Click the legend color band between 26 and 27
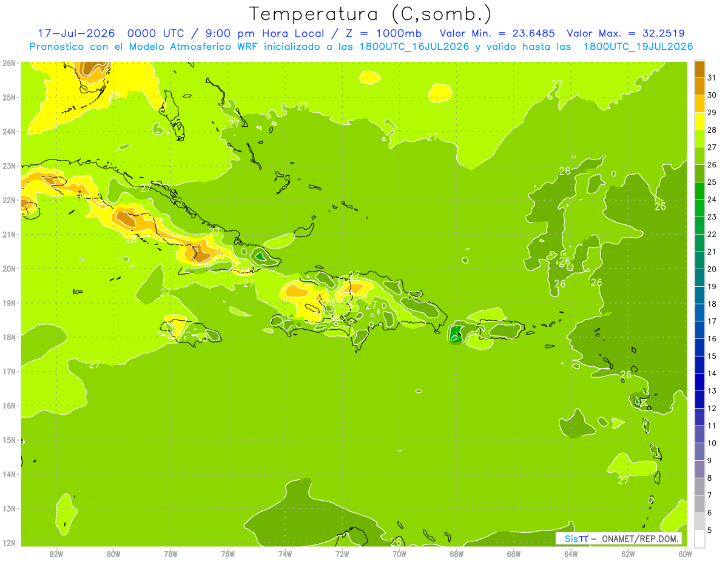Viewport: 728px width, 562px height. [699, 156]
